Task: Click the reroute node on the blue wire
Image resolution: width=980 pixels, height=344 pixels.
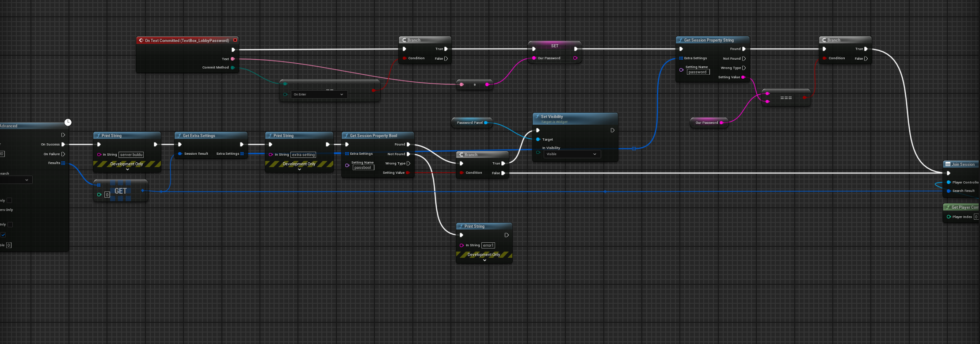Action: pyautogui.click(x=605, y=191)
